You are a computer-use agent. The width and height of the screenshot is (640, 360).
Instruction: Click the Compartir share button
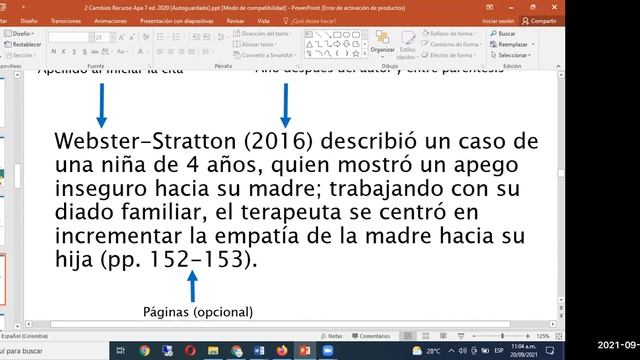[x=540, y=21]
